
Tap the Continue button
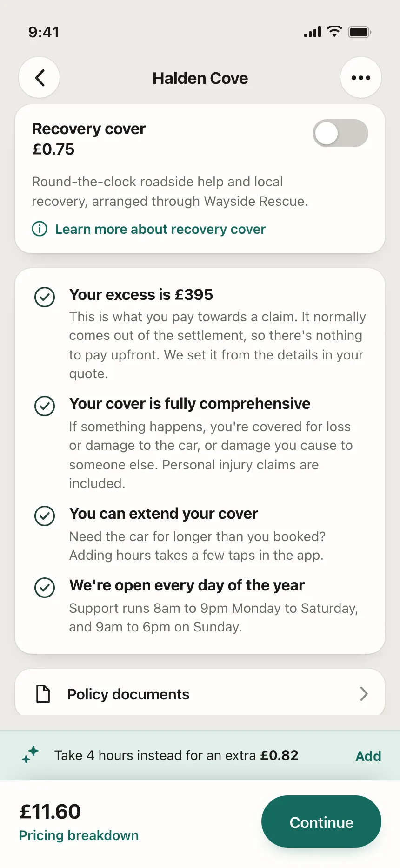(321, 821)
